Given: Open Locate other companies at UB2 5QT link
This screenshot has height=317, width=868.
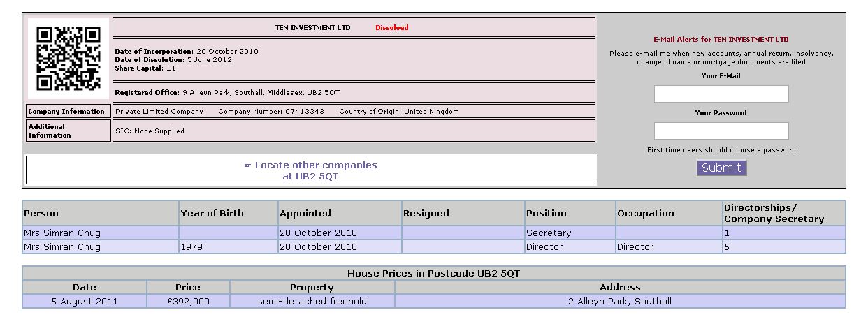Looking at the screenshot, I should 315,170.
